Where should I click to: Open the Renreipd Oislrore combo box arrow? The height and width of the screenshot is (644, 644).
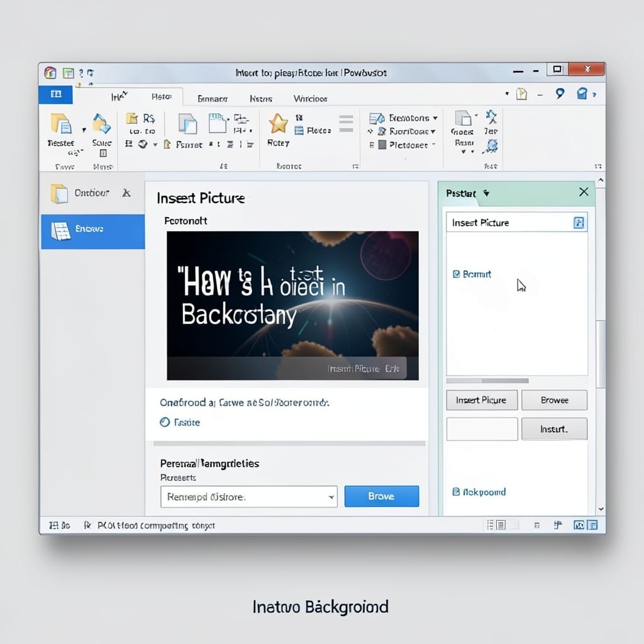coord(331,497)
